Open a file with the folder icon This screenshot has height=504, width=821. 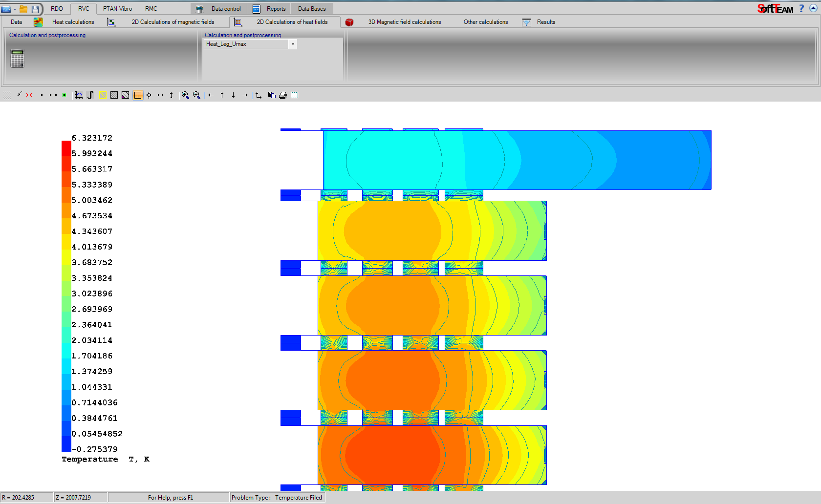[x=23, y=9]
